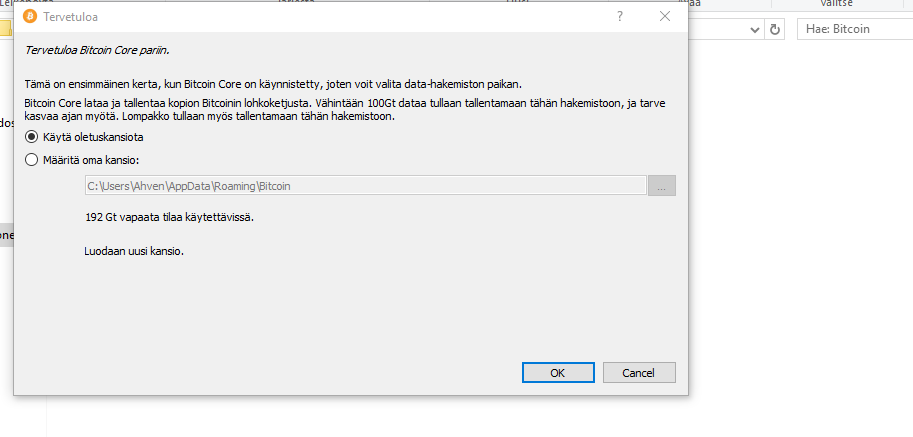Click the folder icon in the Explorer window
This screenshot has width=913, height=437.
(6, 28)
